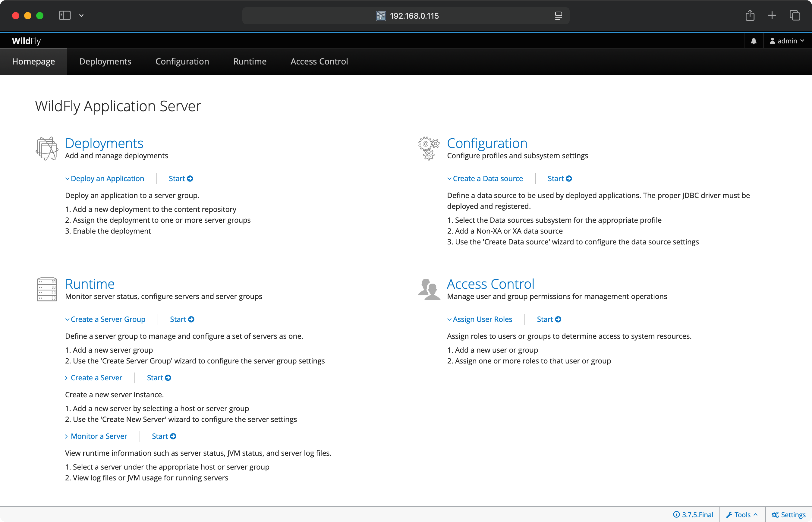Open the Settings gear in footer
The height and width of the screenshot is (522, 812).
788,514
